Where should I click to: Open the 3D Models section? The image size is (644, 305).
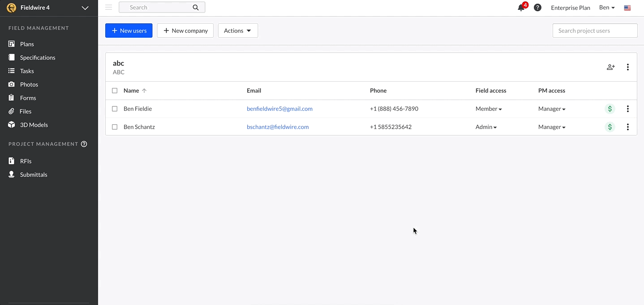[34, 125]
